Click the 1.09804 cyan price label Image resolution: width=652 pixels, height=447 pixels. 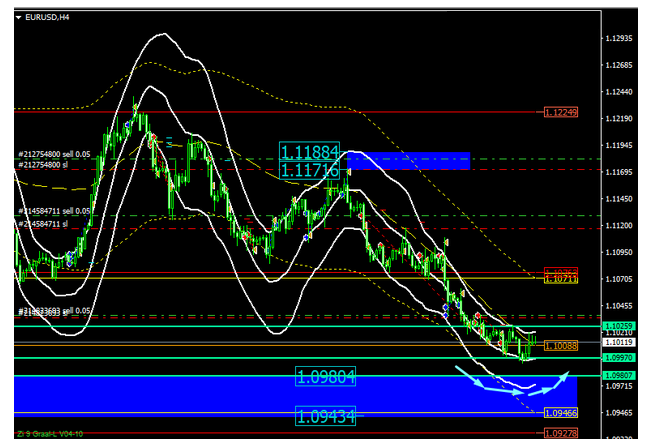click(325, 376)
